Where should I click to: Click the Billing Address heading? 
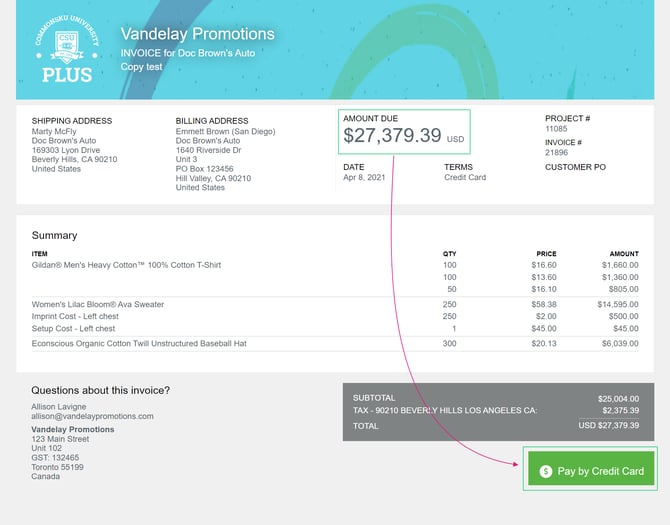pos(212,121)
